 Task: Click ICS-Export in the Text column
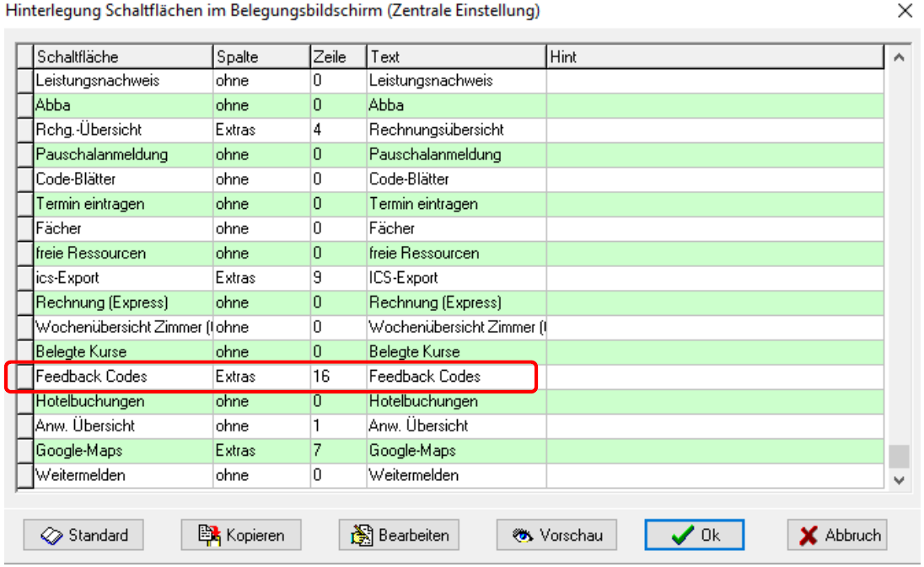pyautogui.click(x=456, y=278)
